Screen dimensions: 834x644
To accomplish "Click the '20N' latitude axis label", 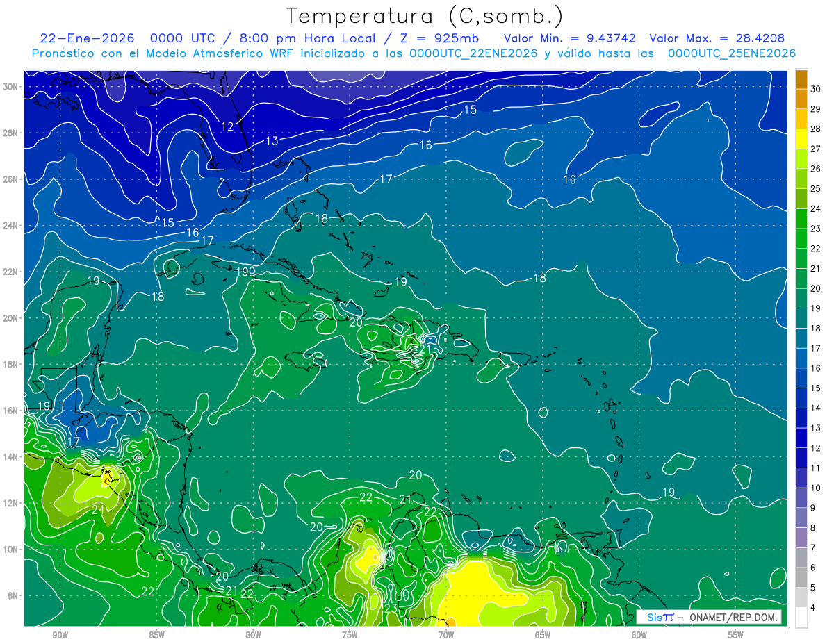I will click(x=12, y=318).
